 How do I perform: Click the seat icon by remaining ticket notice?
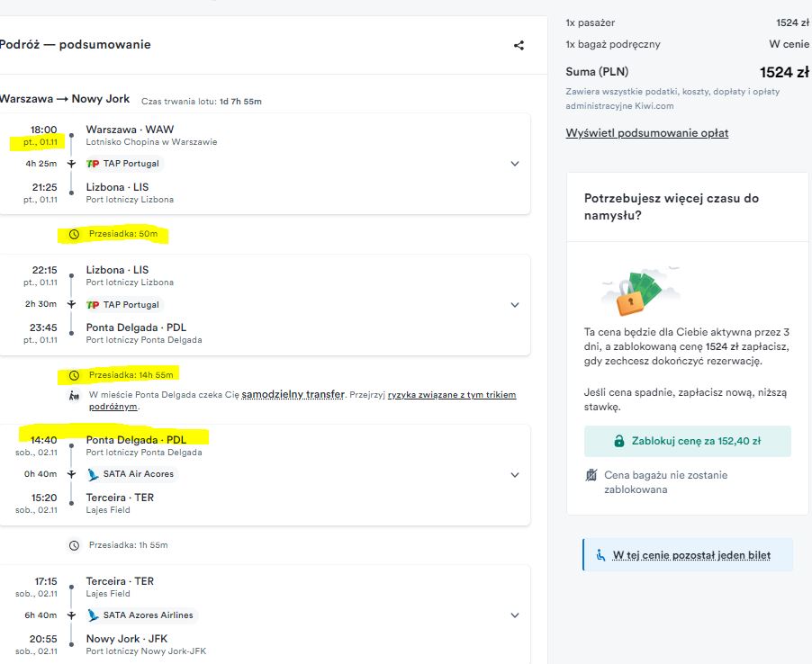(x=600, y=555)
